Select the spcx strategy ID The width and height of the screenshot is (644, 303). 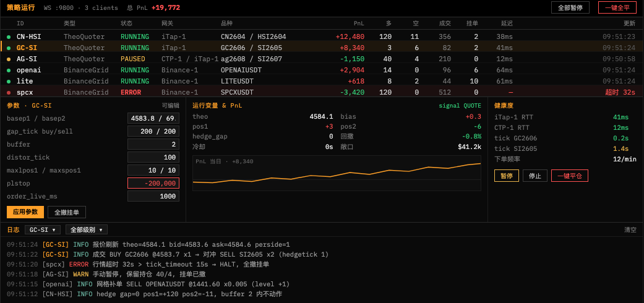(x=25, y=92)
